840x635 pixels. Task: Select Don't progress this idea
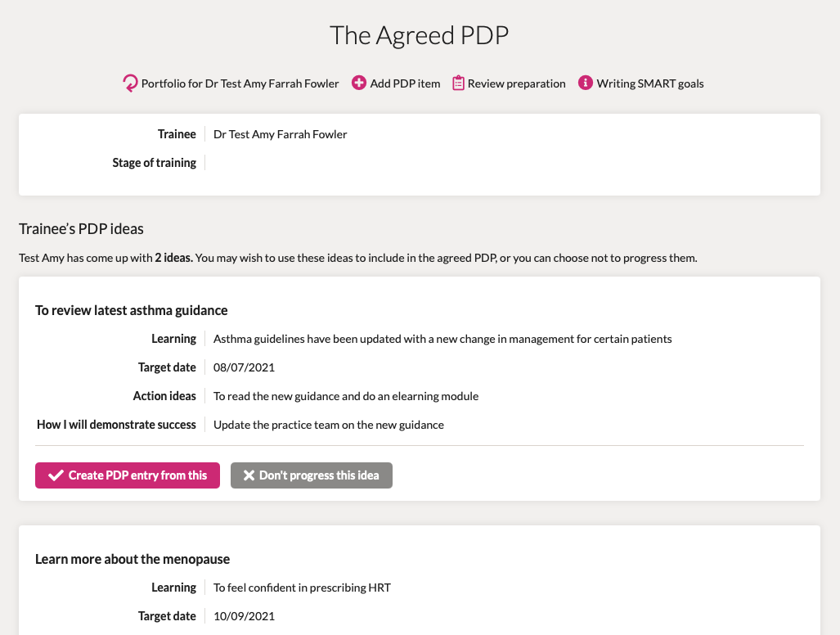pos(312,475)
